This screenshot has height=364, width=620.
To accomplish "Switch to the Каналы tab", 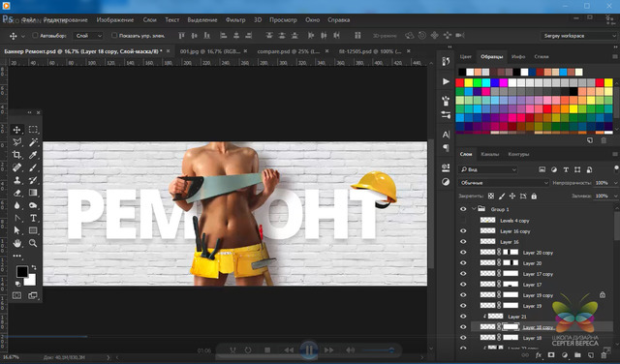I will pos(489,154).
